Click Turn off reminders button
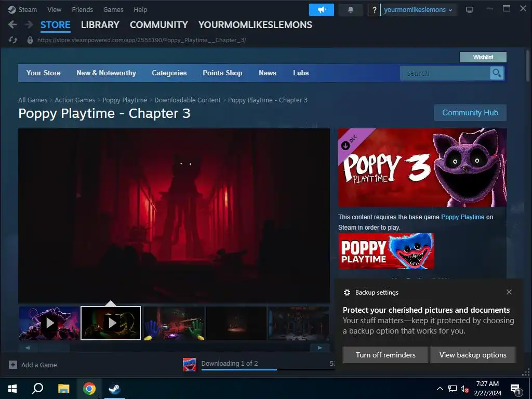Image resolution: width=532 pixels, height=399 pixels. [x=385, y=355]
